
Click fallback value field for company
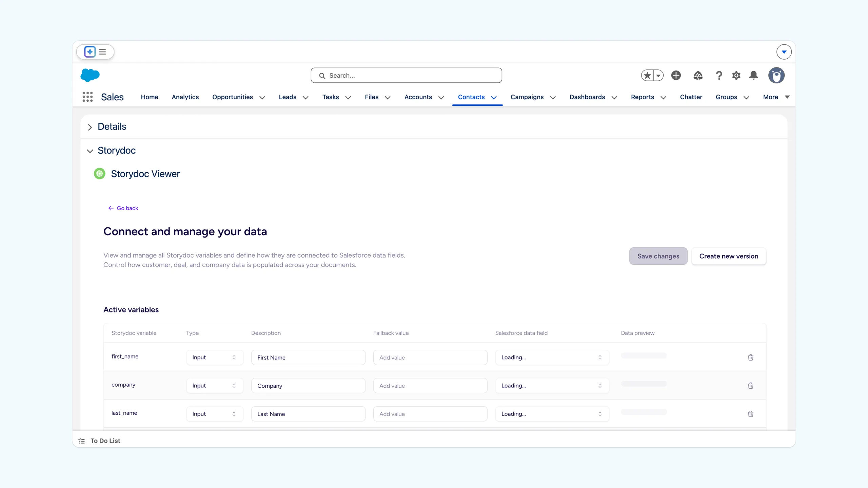[x=430, y=386]
